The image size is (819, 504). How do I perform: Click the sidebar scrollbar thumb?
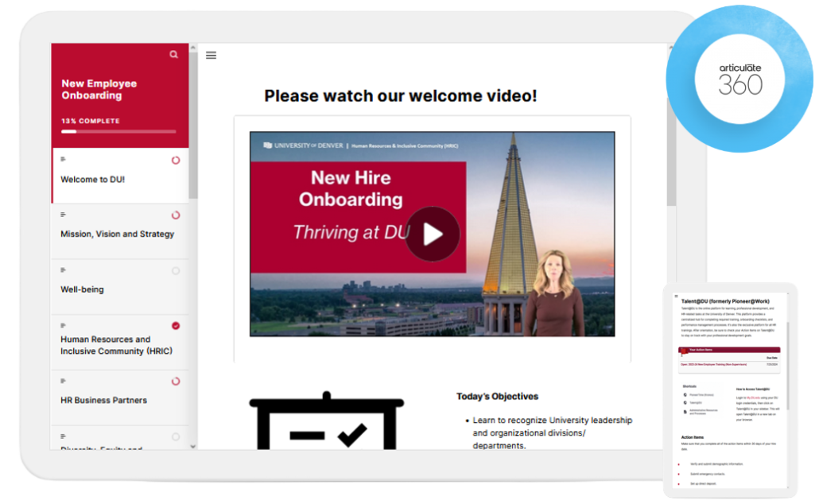[x=193, y=126]
